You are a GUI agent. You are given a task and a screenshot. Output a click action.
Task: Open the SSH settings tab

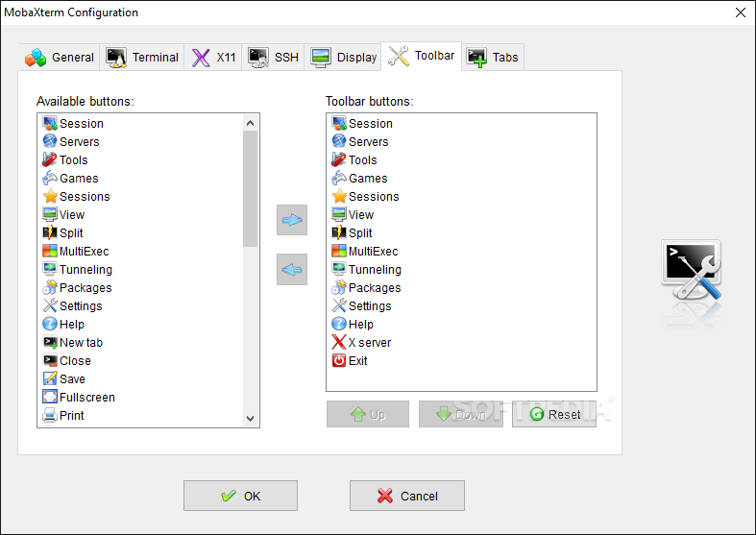273,58
